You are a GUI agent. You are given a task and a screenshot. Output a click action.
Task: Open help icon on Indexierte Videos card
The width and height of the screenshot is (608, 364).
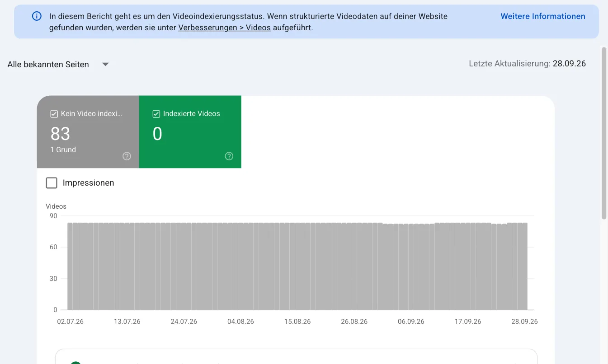click(x=229, y=156)
